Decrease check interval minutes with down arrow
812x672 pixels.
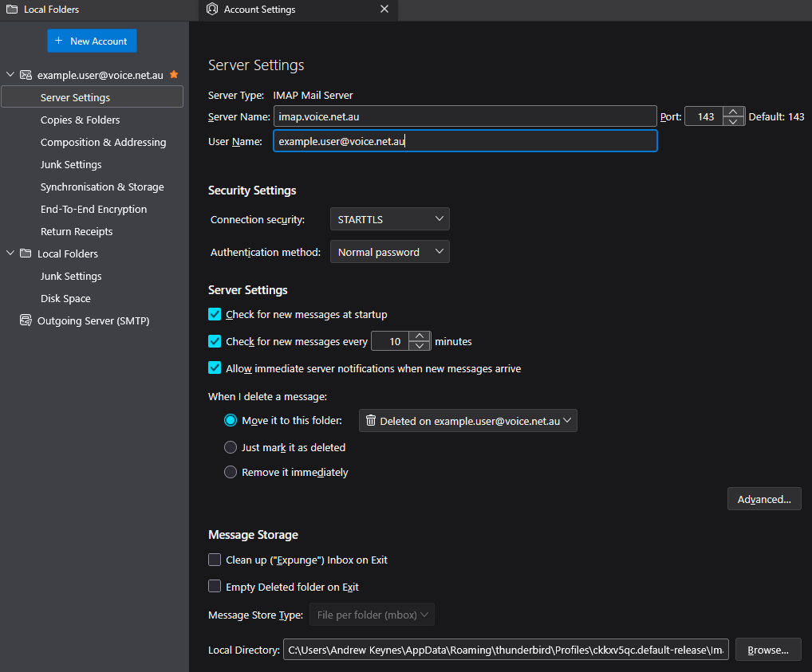tap(420, 347)
